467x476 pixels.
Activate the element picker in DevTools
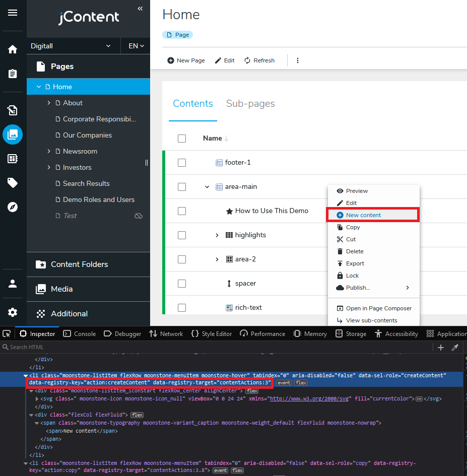7,333
